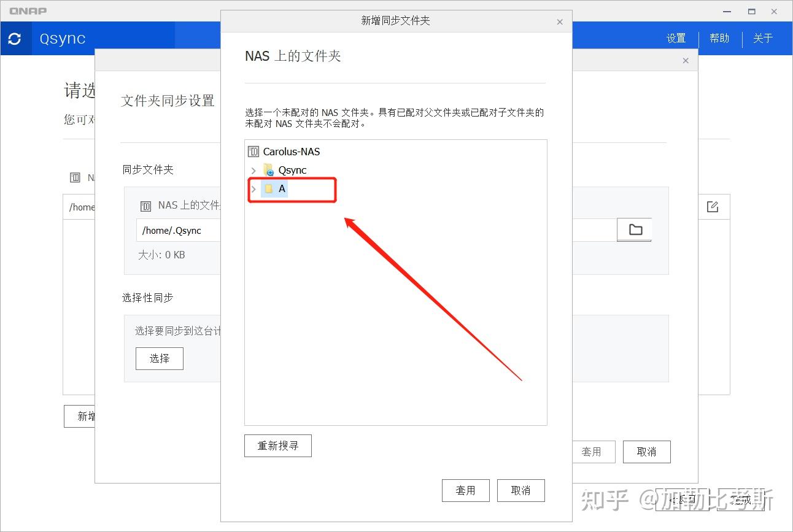Click the 新增 add button

pos(85,416)
